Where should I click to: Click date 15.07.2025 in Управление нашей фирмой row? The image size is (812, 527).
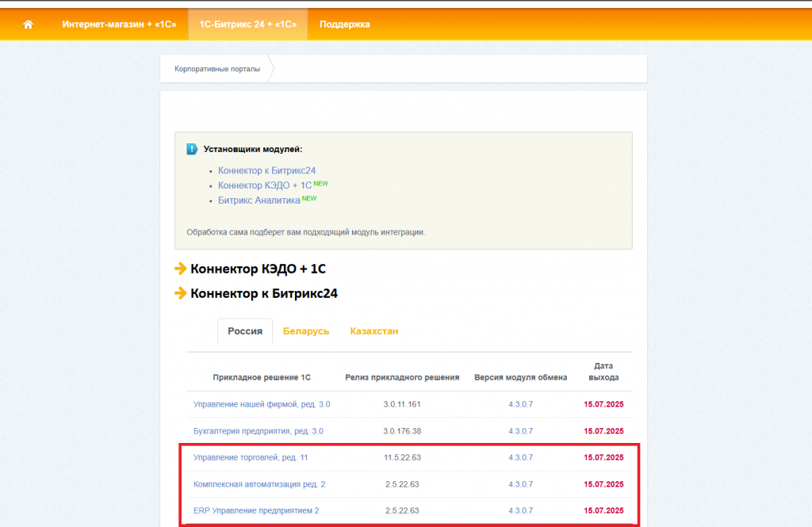(603, 404)
